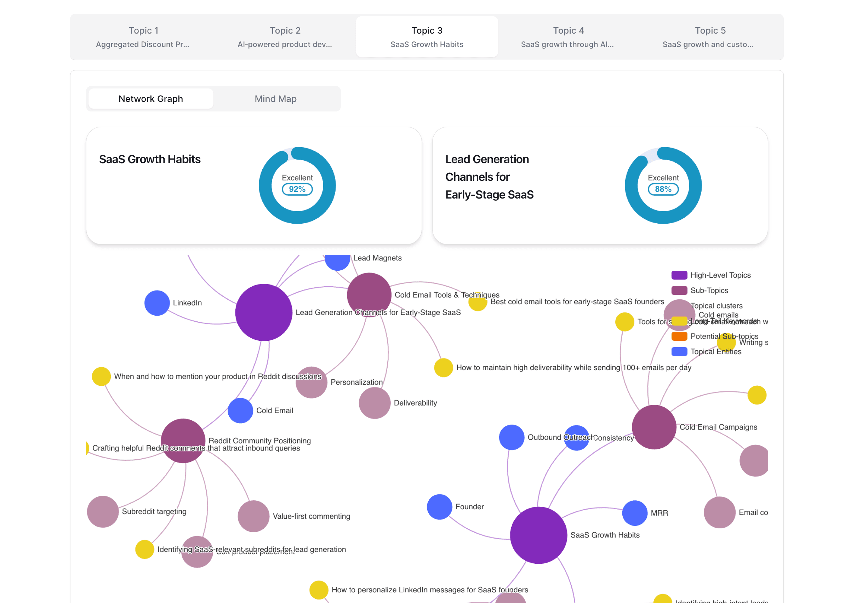Click the SaaS Growth Habits 92% gauge
The width and height of the screenshot is (868, 603).
297,185
